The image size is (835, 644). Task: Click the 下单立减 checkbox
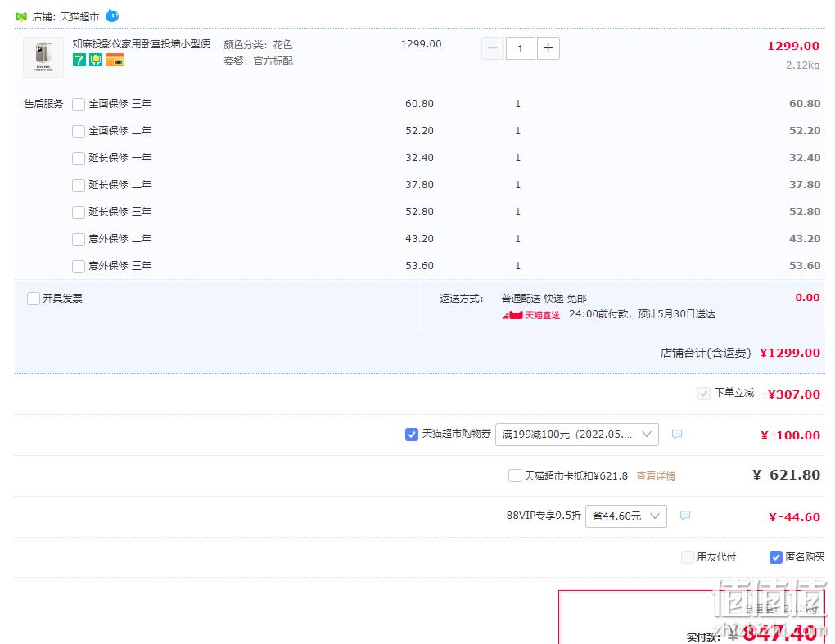click(x=704, y=394)
